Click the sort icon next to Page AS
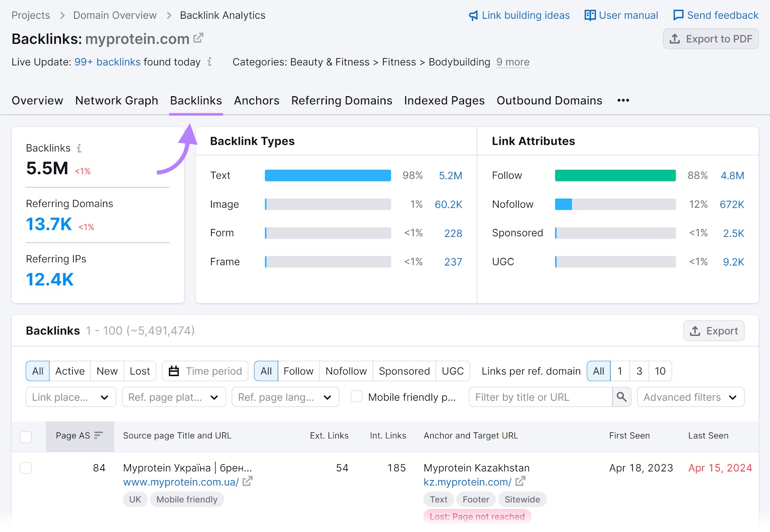The width and height of the screenshot is (770, 532). coord(98,435)
